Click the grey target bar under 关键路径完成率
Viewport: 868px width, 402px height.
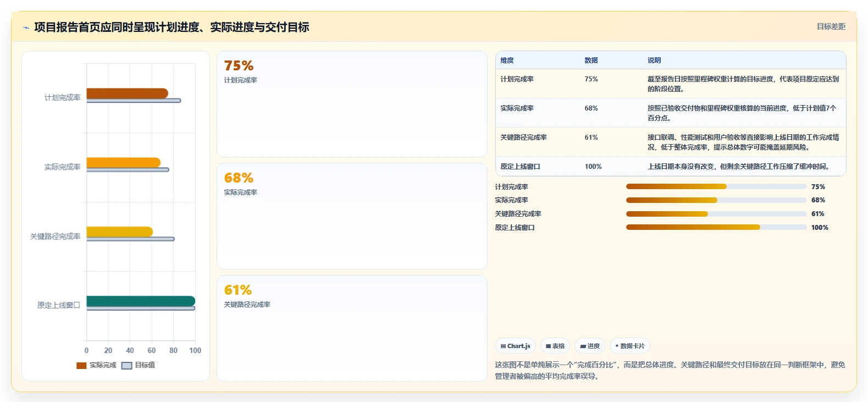(x=130, y=239)
